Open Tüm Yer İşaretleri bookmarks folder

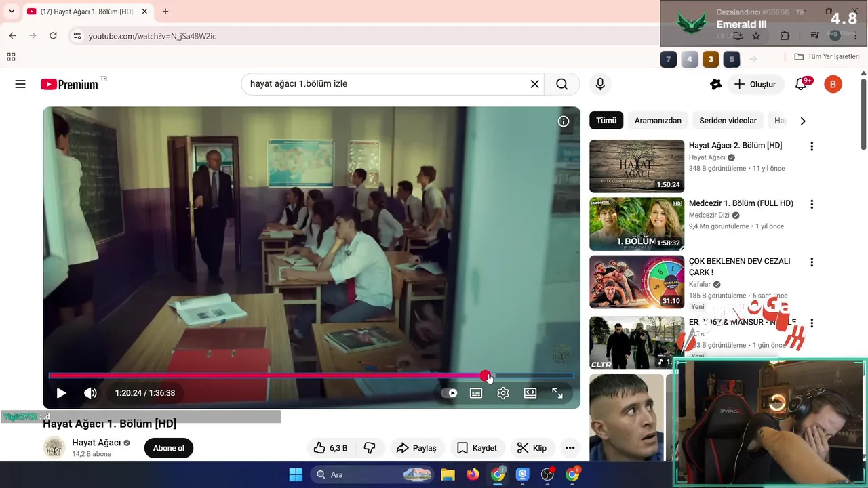(827, 57)
